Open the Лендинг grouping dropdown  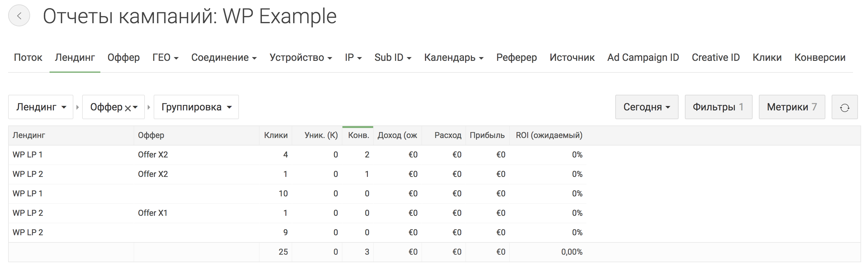[41, 107]
